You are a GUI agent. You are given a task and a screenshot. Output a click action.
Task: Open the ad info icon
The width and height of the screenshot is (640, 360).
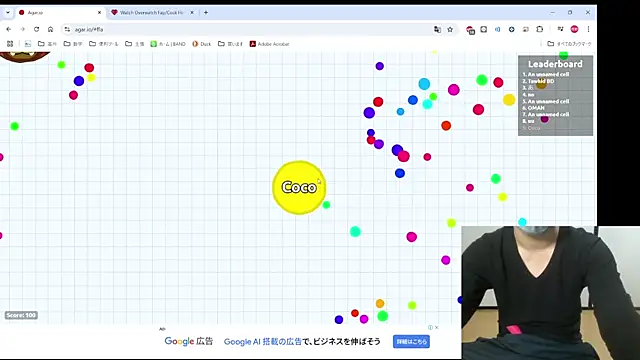(430, 327)
